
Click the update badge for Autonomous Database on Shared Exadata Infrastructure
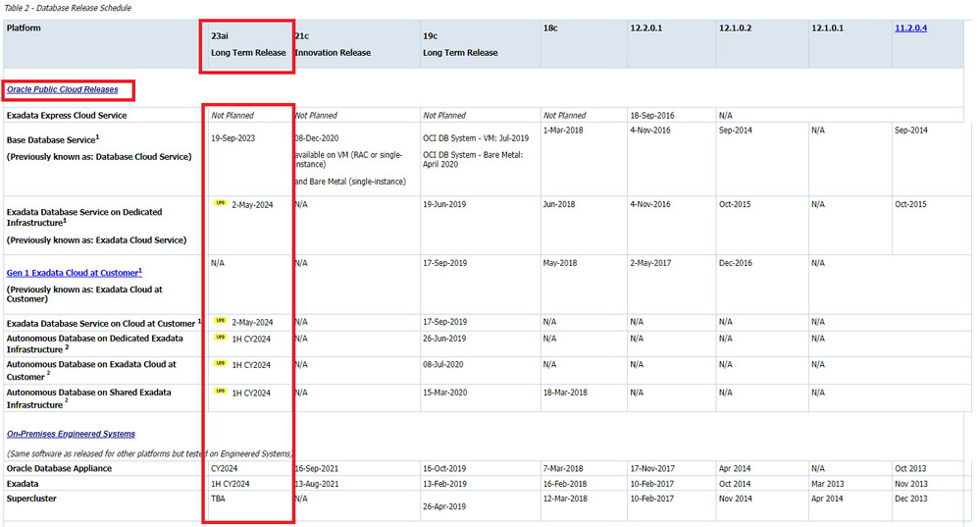220,391
